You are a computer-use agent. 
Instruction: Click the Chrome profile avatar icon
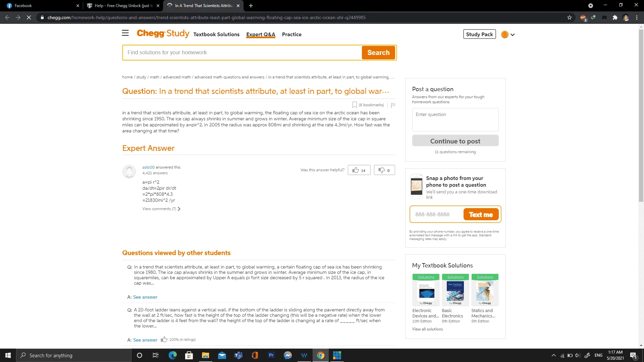coord(626,17)
